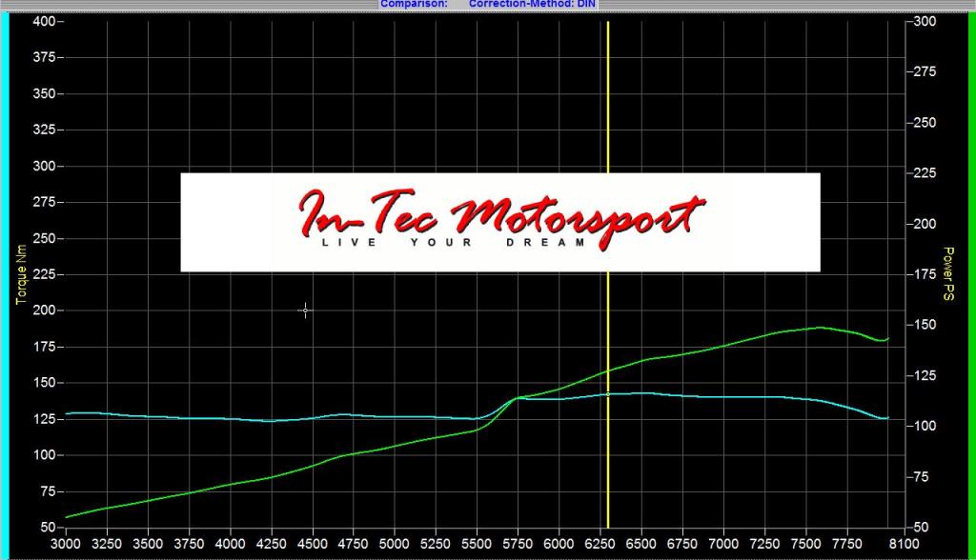Click the "Correction-Method: DIN" header text
Image resolution: width=976 pixels, height=560 pixels.
(x=532, y=4)
